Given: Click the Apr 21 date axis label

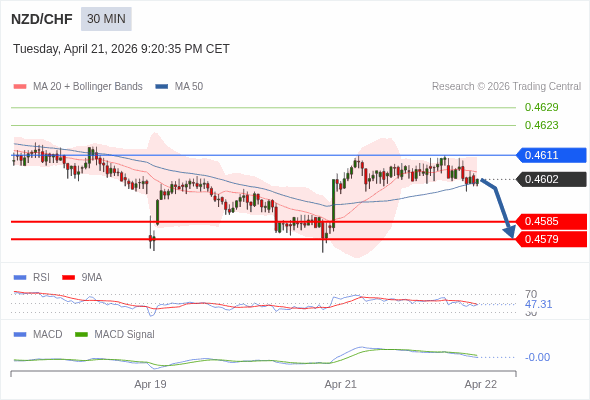Looking at the screenshot, I should 341,384.
